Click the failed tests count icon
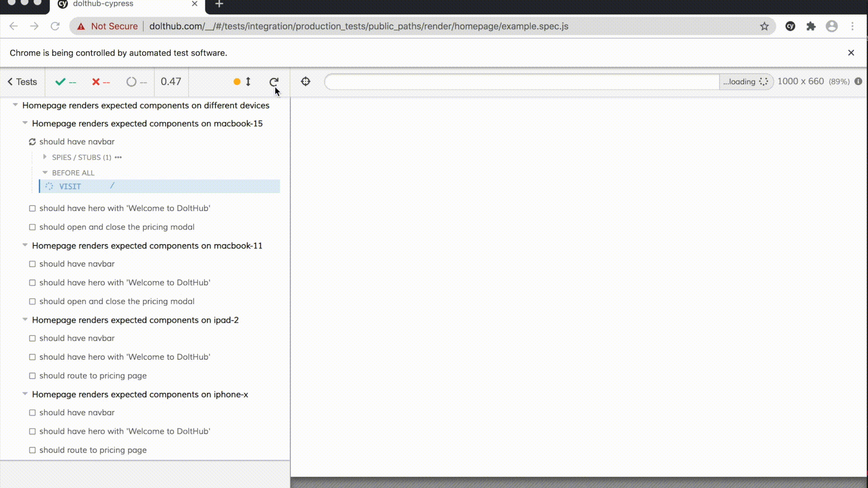Screen dimensions: 868x488 (96, 82)
